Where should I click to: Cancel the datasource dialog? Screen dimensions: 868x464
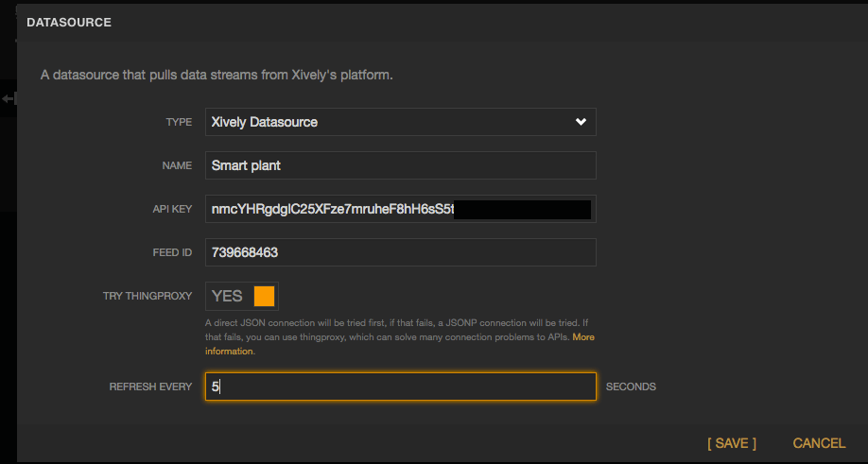click(819, 443)
